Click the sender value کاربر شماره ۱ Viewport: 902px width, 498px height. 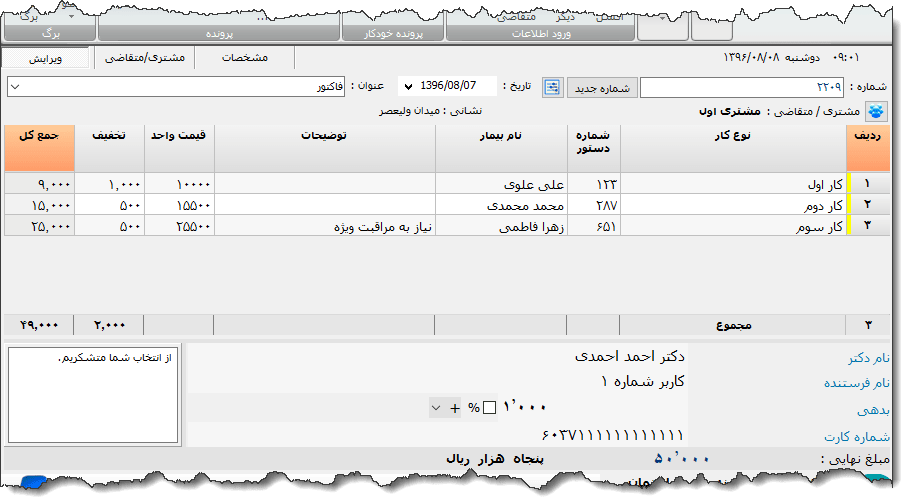tap(643, 381)
